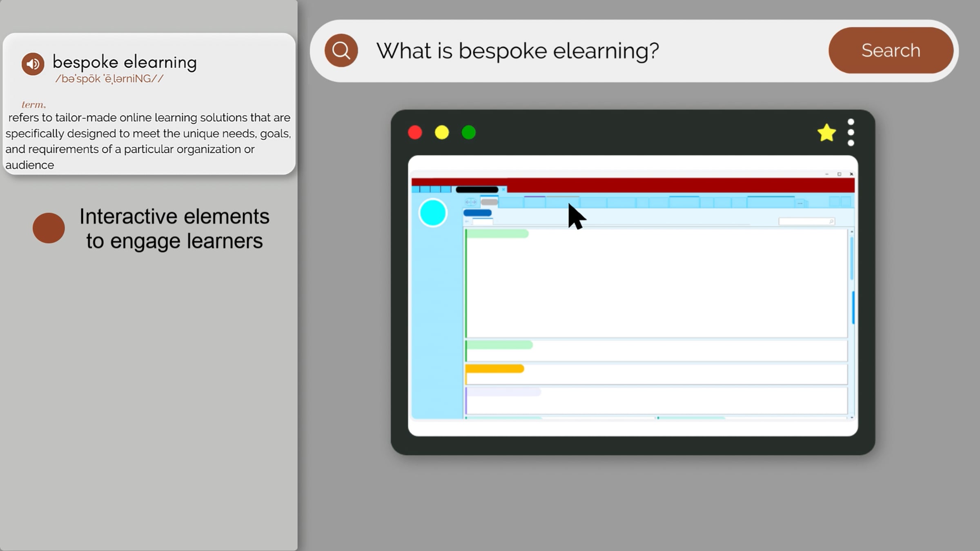980x551 pixels.
Task: Click the small magnifier in inner search box
Action: click(831, 222)
